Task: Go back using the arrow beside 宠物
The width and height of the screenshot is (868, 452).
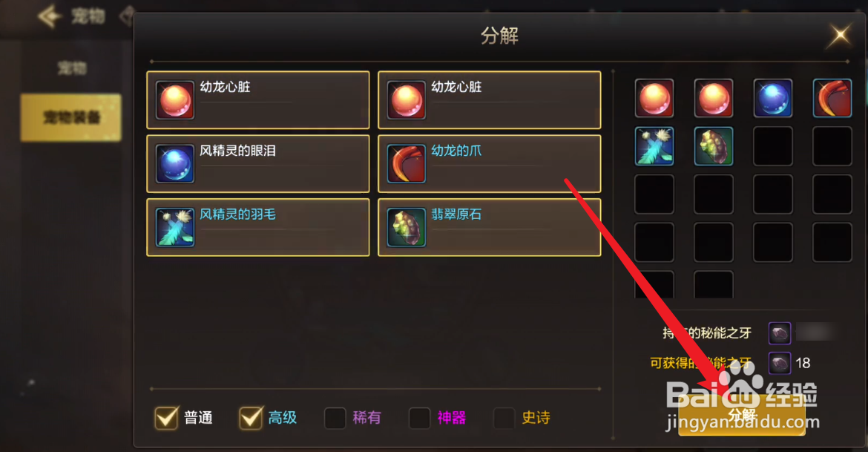Action: click(50, 16)
